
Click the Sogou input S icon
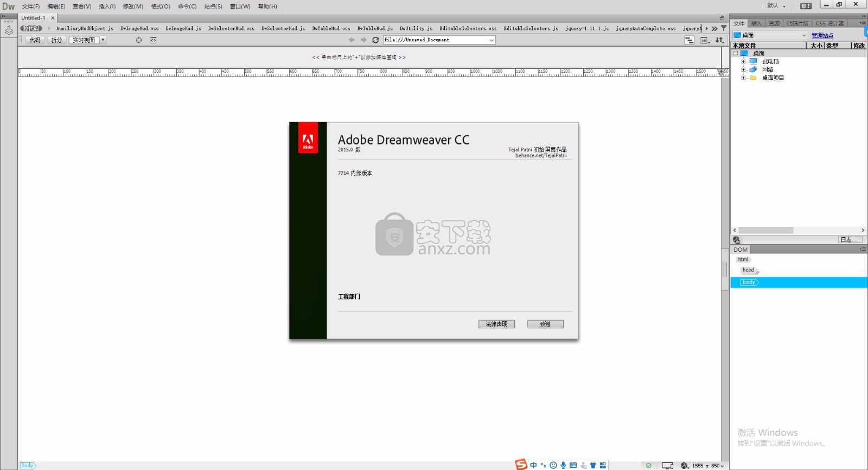pos(521,465)
